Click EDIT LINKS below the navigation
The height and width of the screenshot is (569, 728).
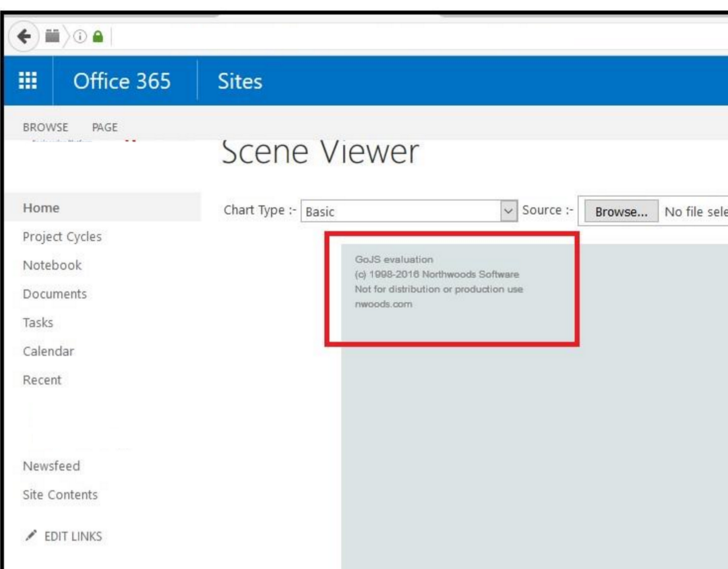tap(73, 536)
